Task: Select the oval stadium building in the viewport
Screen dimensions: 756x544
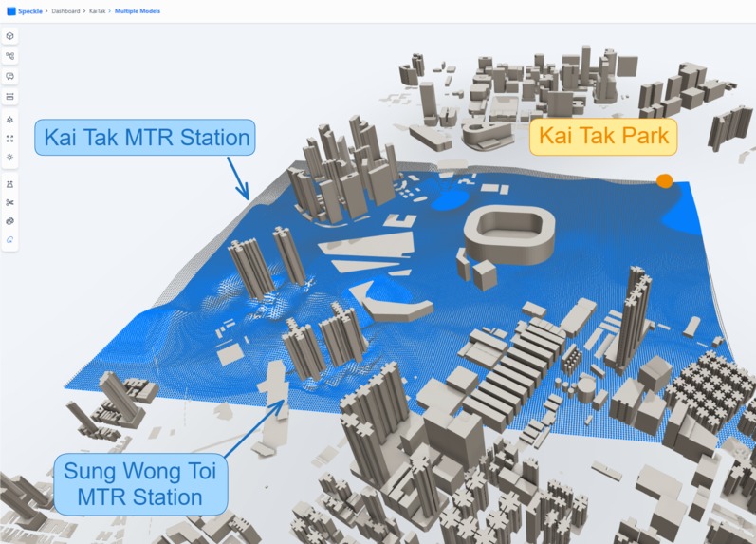Action: [x=509, y=235]
